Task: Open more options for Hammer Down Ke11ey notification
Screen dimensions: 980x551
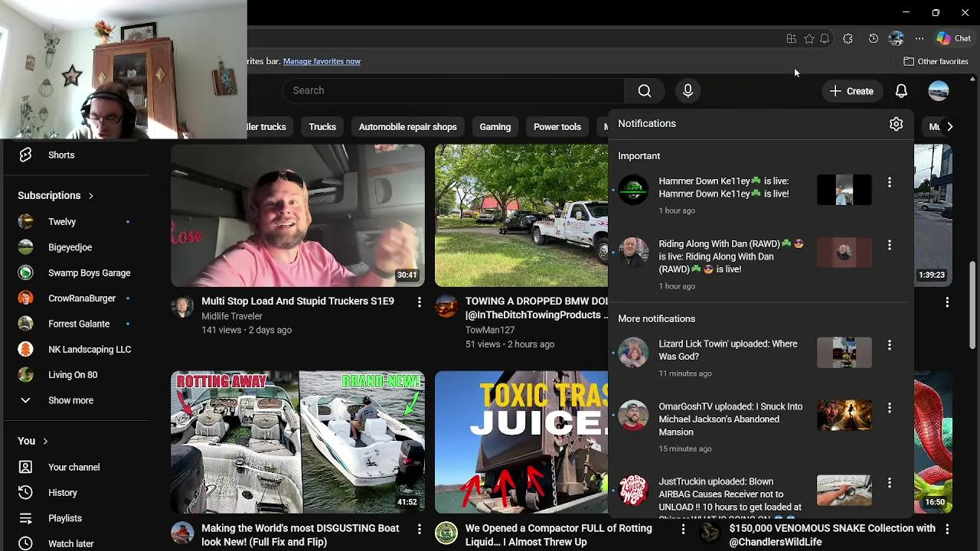Action: coord(889,182)
